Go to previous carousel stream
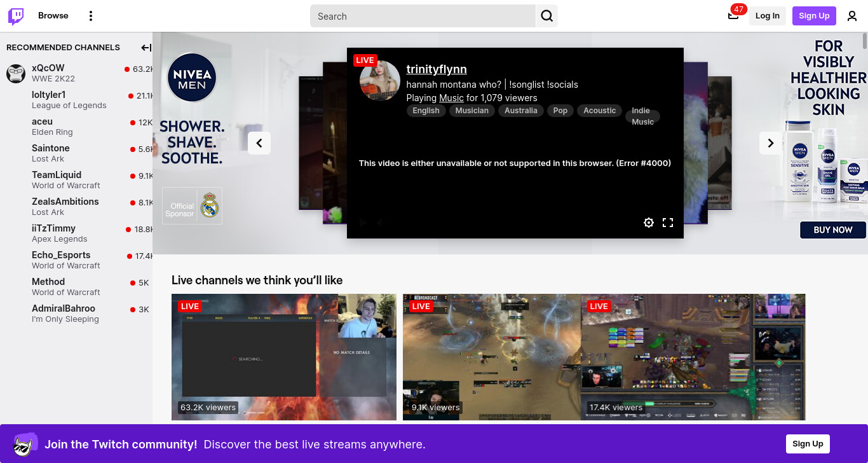Image resolution: width=868 pixels, height=463 pixels. 259,143
